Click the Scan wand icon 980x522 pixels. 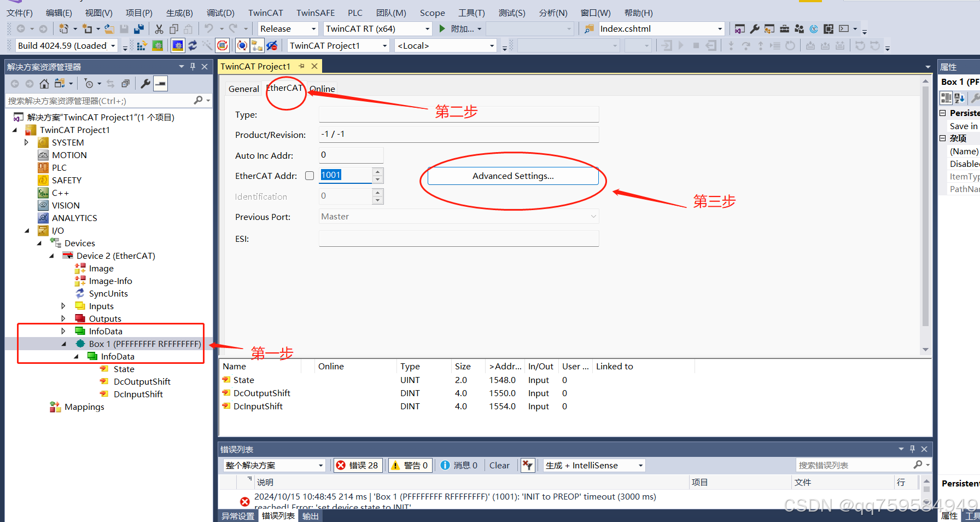[x=207, y=46]
